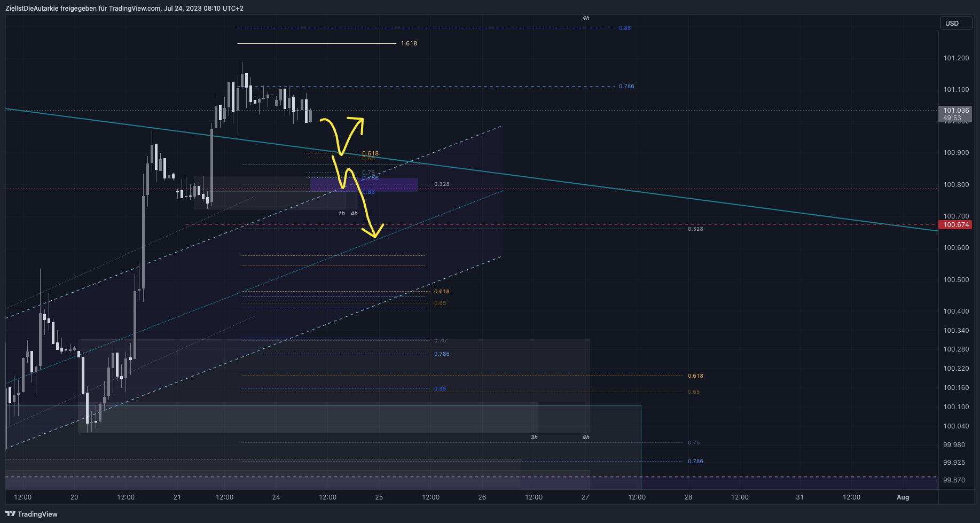The width and height of the screenshot is (980, 523).
Task: Click the 20 date on time axis
Action: pos(74,497)
